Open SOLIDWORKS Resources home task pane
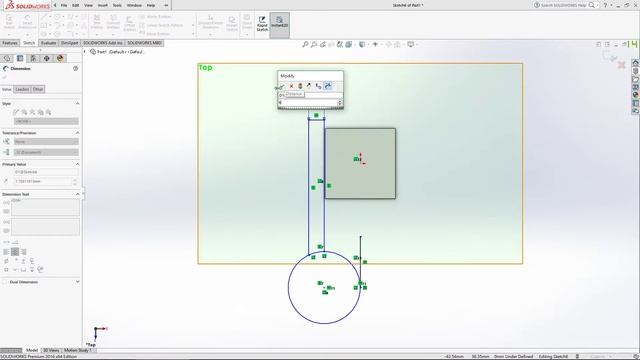 (636, 63)
